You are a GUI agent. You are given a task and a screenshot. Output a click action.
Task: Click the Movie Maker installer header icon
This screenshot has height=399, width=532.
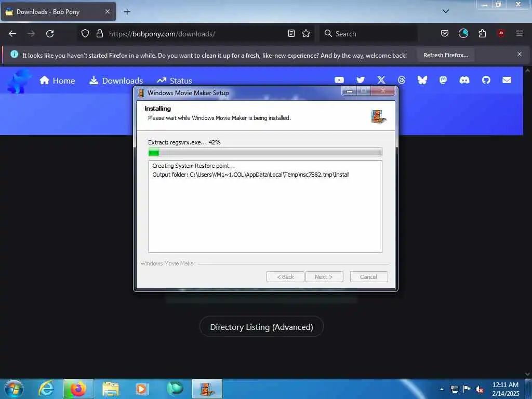click(379, 116)
